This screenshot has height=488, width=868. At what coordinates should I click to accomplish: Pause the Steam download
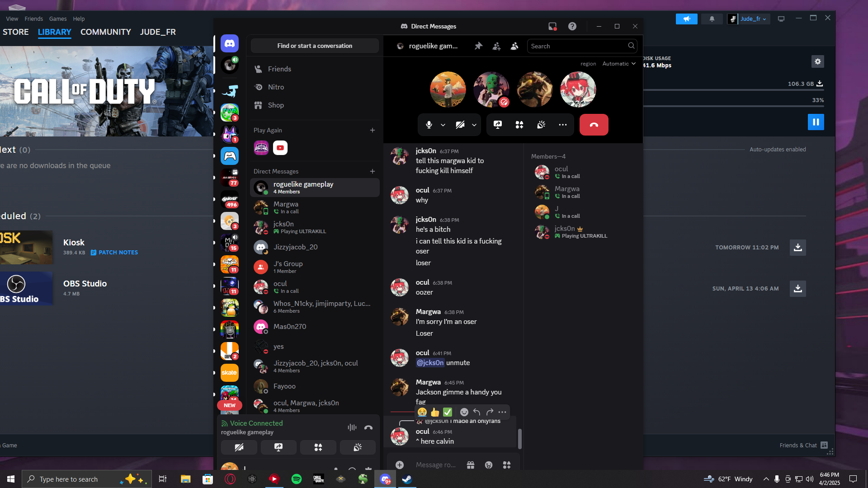(x=816, y=122)
